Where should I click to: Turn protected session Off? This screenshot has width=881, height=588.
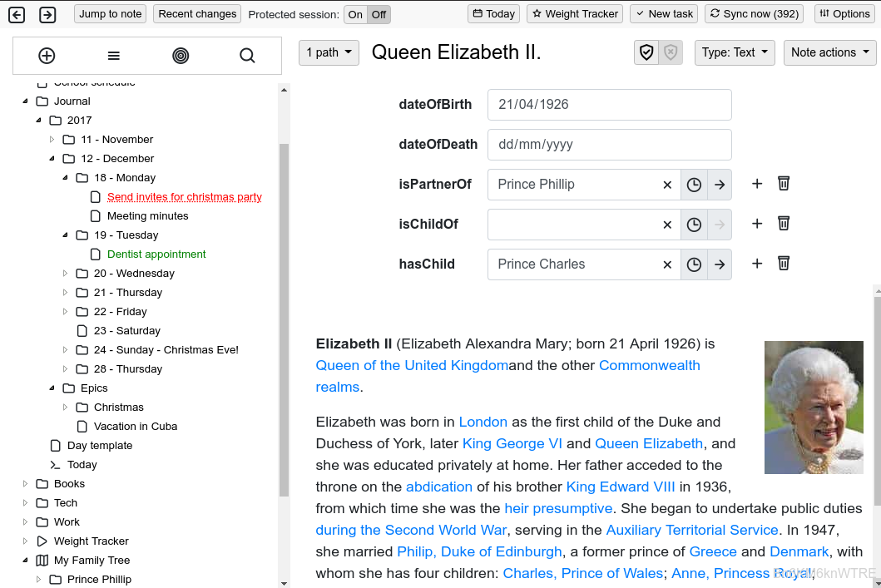click(379, 14)
